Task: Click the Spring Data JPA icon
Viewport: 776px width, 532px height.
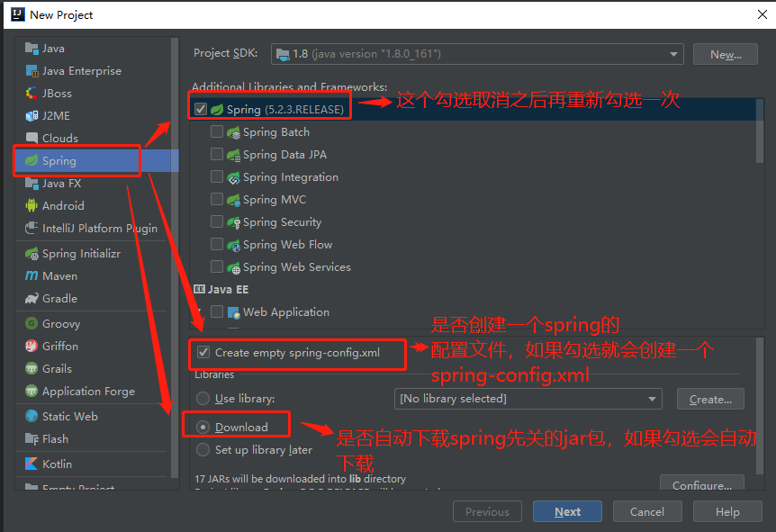Action: tap(233, 155)
